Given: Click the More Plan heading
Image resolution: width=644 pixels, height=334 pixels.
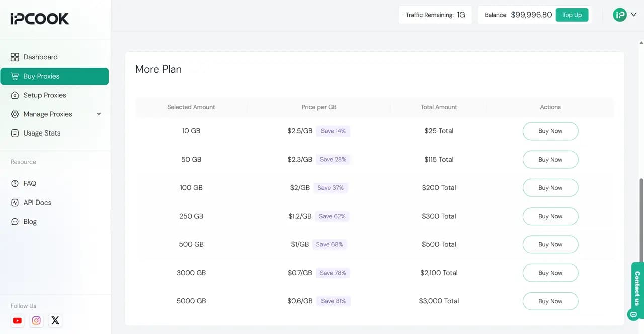Looking at the screenshot, I should 158,69.
